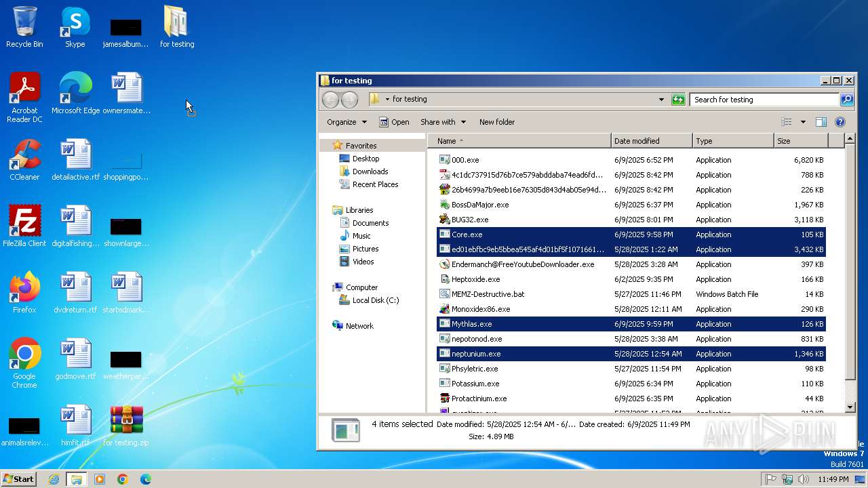Open Acrobat Reader DC shortcut
Viewport: 868px width, 488px height.
(x=24, y=98)
